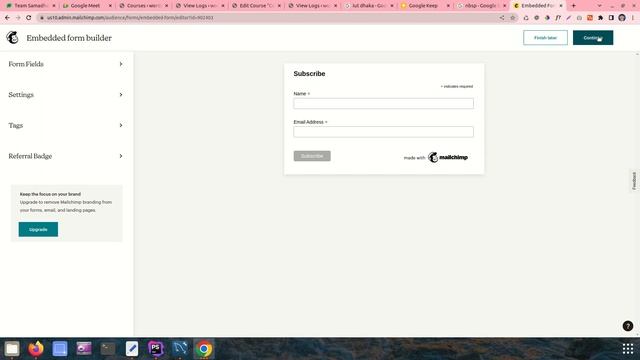Click the purple screen recorder dock icon
The width and height of the screenshot is (640, 360).
(84, 349)
